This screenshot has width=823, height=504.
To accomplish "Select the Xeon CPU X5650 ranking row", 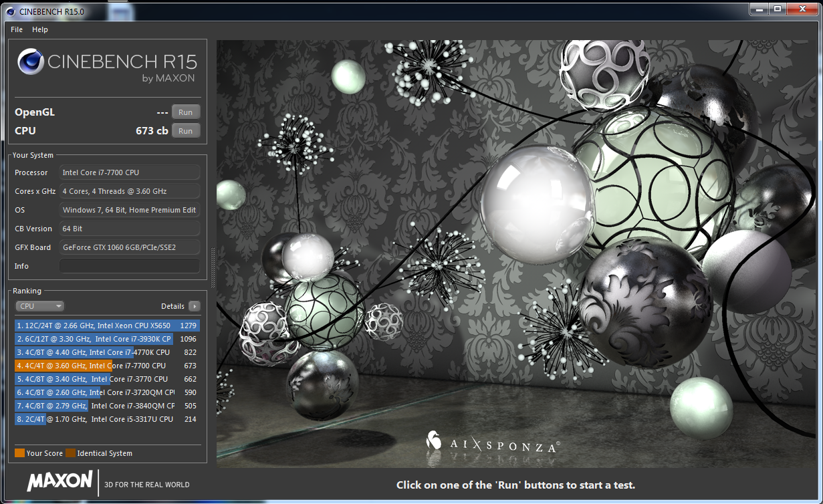I will click(107, 326).
